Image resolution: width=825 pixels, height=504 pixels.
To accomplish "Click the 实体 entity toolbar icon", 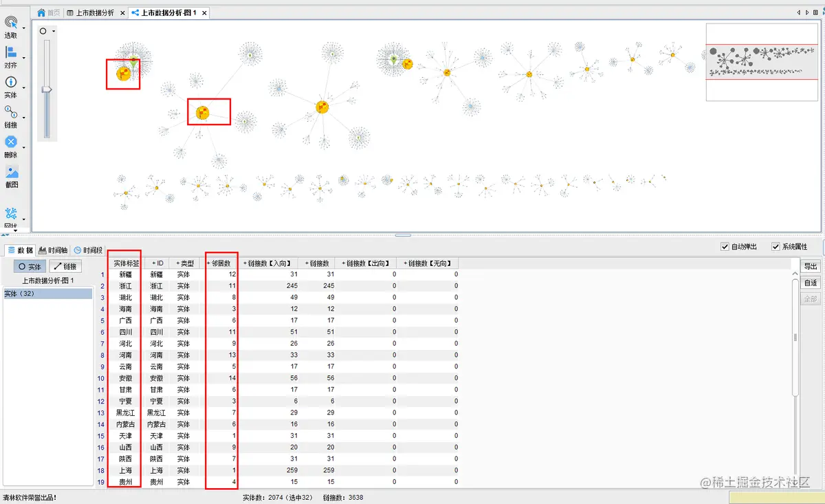I will point(11,83).
